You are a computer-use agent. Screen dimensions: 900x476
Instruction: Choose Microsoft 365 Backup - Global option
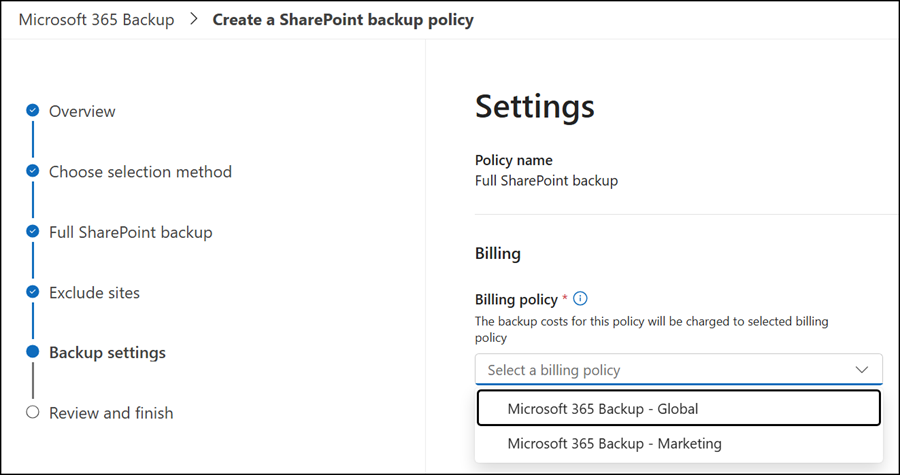(678, 408)
